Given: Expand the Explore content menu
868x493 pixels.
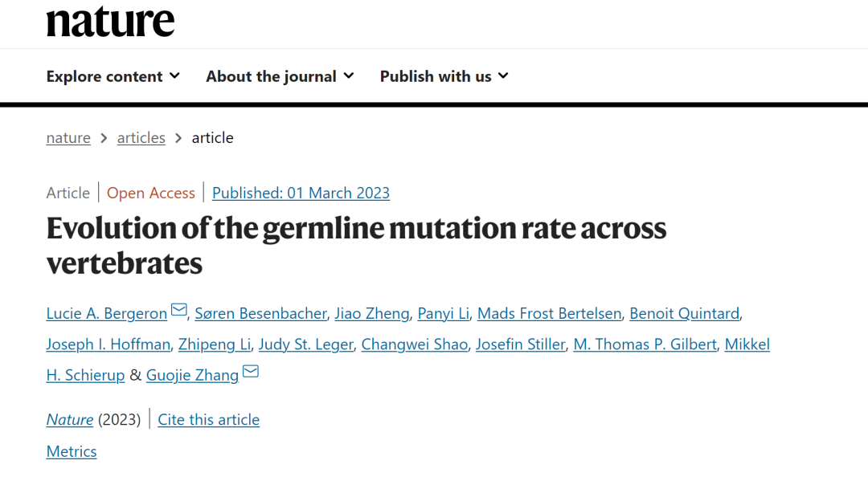Looking at the screenshot, I should point(113,76).
